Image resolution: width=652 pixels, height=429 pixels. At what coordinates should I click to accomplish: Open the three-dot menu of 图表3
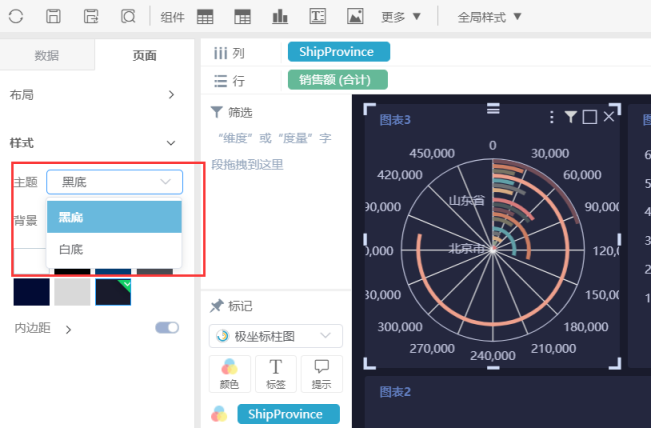click(551, 117)
